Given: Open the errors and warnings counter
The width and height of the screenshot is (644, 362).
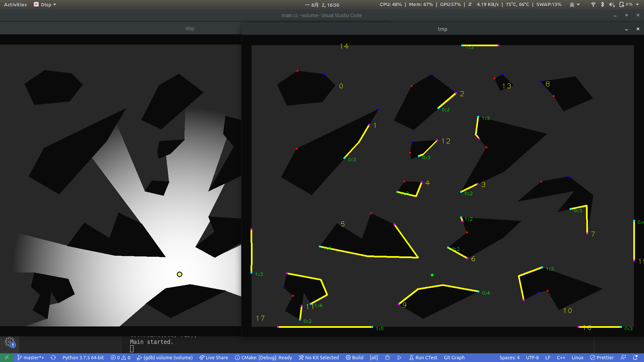Looking at the screenshot, I should tap(120, 358).
